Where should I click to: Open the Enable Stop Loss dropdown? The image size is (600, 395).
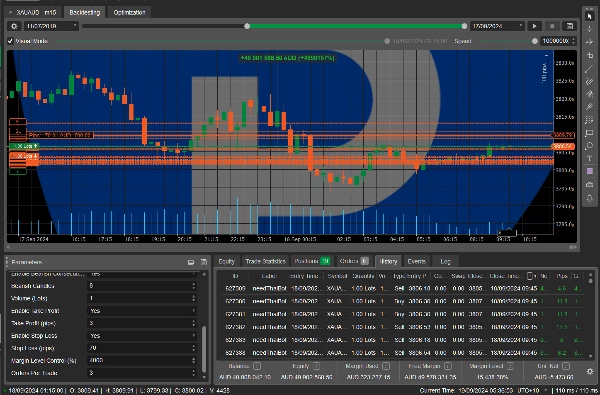(x=142, y=336)
